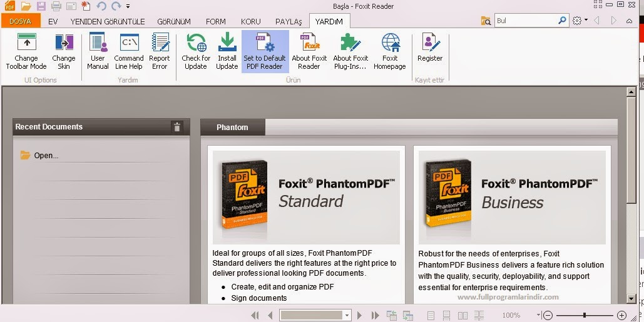Viewport: 644px width, 322px height.
Task: Select the Phantom tab in start page
Action: [x=232, y=127]
